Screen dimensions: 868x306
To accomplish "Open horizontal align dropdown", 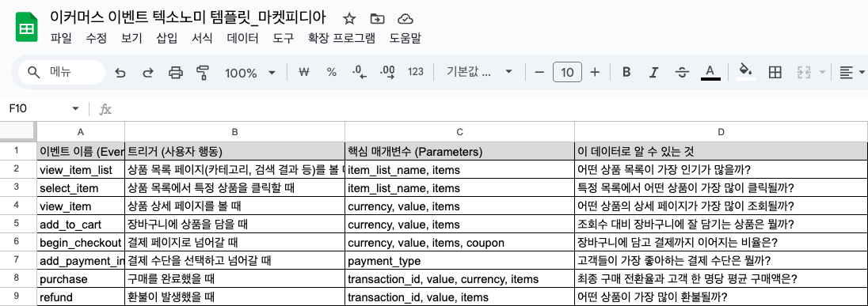I will tap(852, 72).
